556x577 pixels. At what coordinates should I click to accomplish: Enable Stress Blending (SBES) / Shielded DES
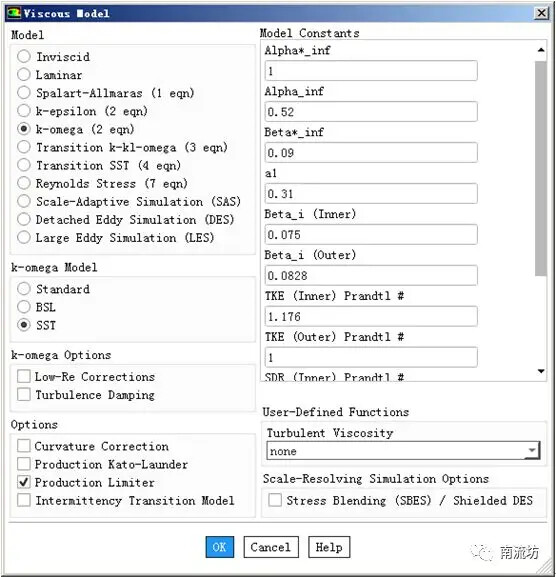tap(275, 500)
